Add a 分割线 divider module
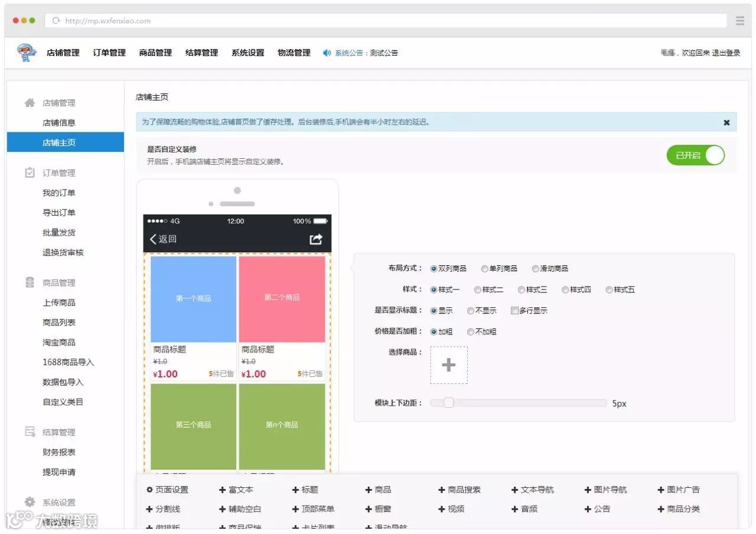756x534 pixels. (164, 509)
